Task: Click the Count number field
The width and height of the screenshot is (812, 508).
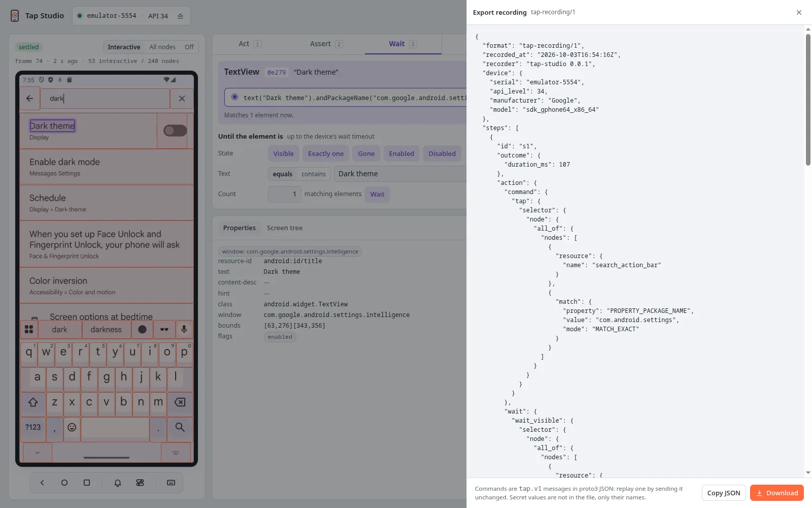Action: click(285, 194)
